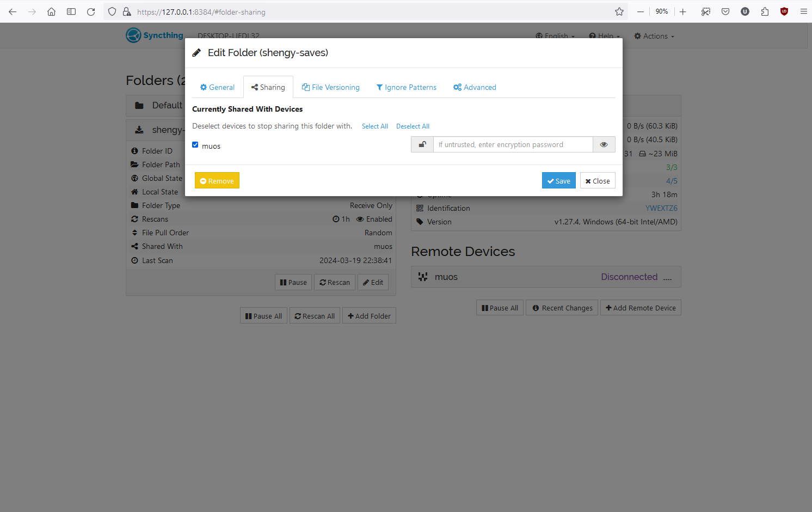Open the Actions dropdown menu
Screen dimensions: 812x512
click(x=654, y=36)
